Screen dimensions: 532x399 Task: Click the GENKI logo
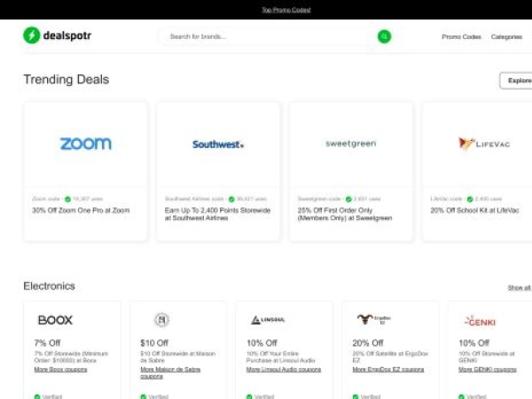pos(480,321)
